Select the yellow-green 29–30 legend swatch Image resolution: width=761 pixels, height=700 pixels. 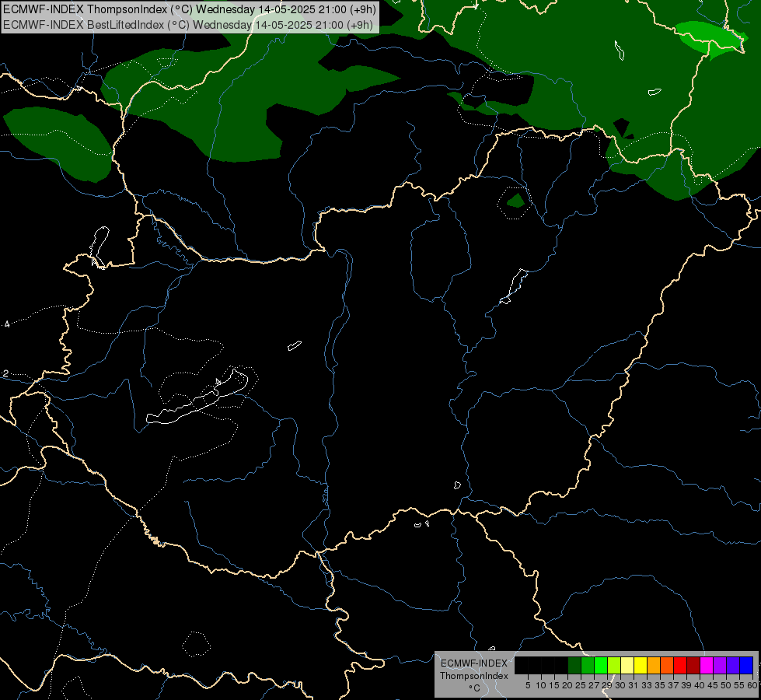click(x=614, y=665)
